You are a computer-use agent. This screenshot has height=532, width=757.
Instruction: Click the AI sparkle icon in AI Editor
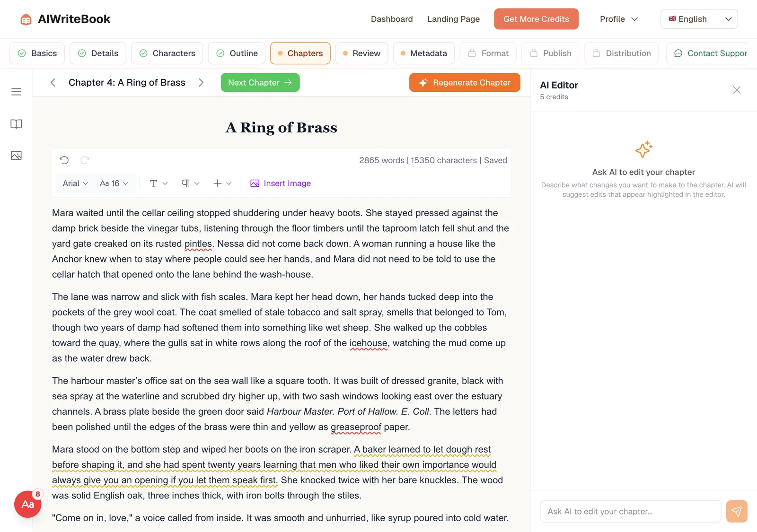pyautogui.click(x=643, y=149)
